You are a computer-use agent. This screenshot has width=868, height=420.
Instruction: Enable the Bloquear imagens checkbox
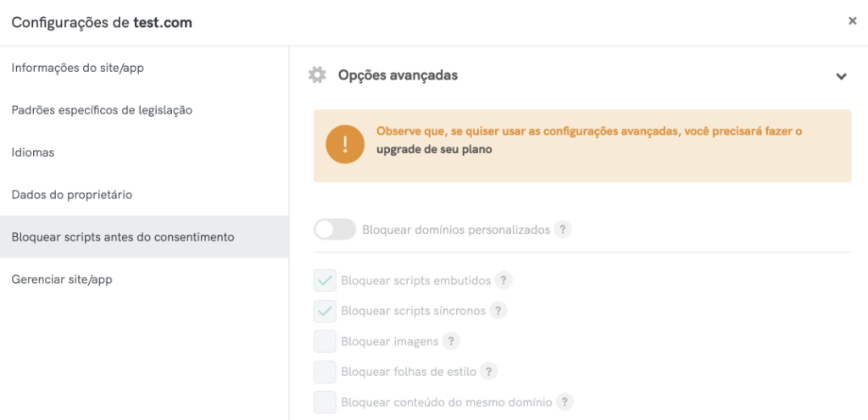tap(325, 341)
